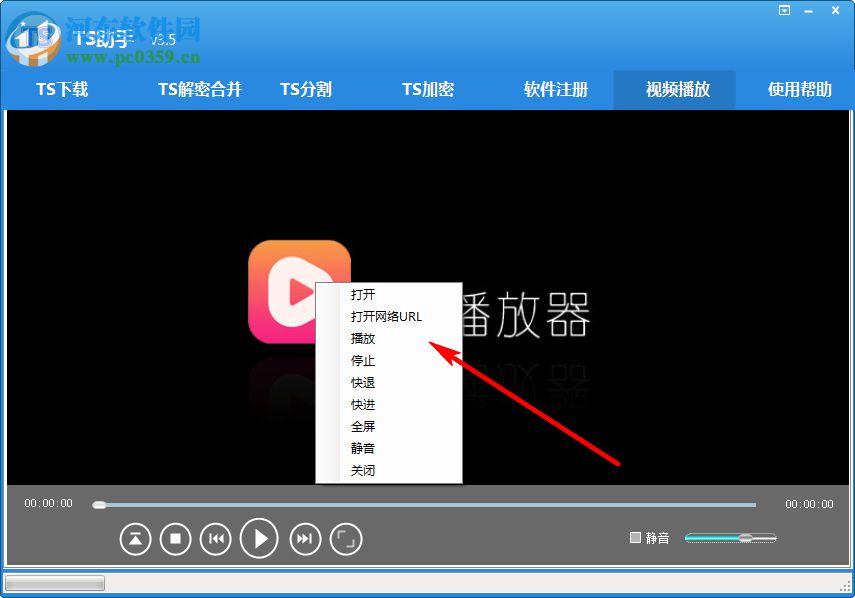Viewport: 855px width, 598px height.
Task: Select 关闭 from the context menu
Action: (x=361, y=470)
